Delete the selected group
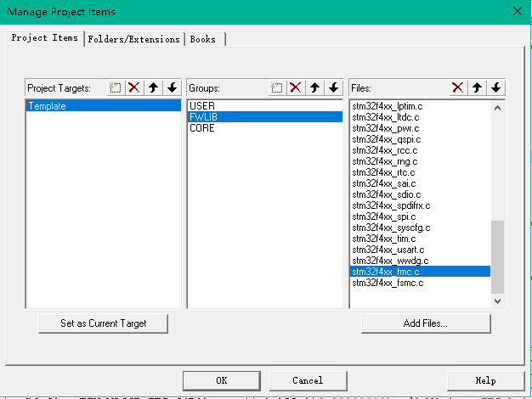The height and width of the screenshot is (399, 532). click(296, 87)
